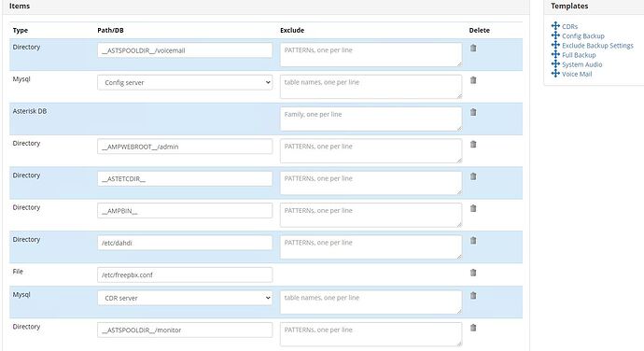The image size is (644, 351).
Task: Click the drag handle beside Config Backup template
Action: click(x=555, y=35)
